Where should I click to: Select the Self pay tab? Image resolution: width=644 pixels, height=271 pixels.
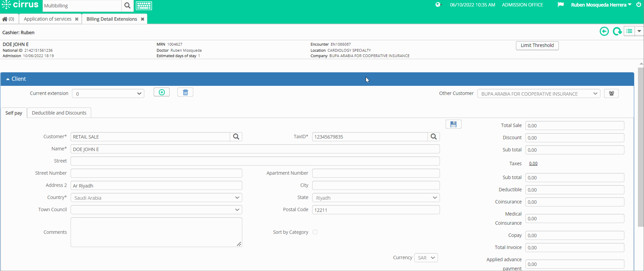click(14, 113)
